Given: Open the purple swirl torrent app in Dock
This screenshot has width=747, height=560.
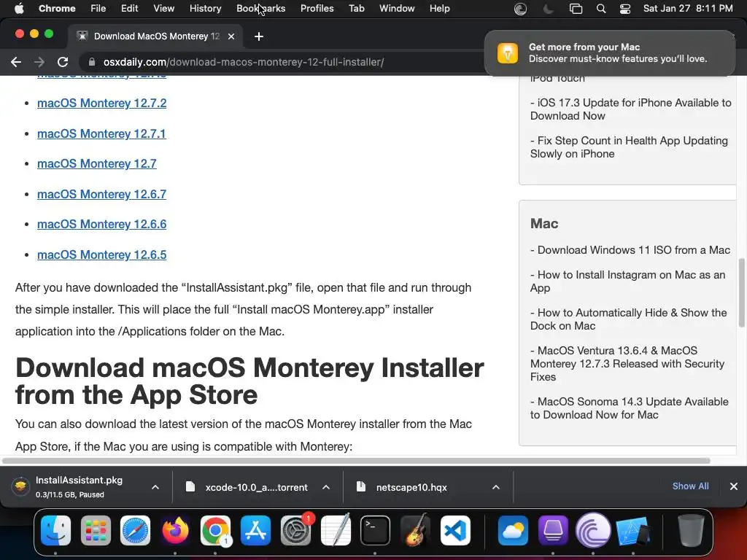Looking at the screenshot, I should coord(593,531).
